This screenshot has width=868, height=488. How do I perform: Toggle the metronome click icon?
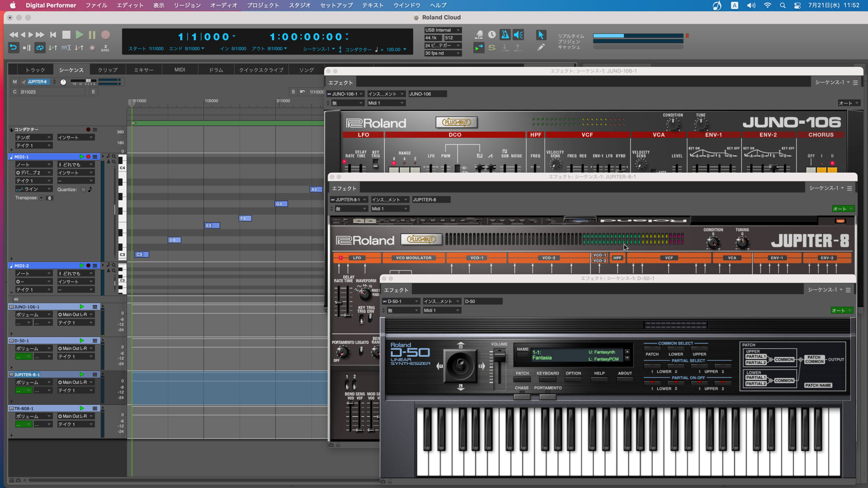click(505, 35)
